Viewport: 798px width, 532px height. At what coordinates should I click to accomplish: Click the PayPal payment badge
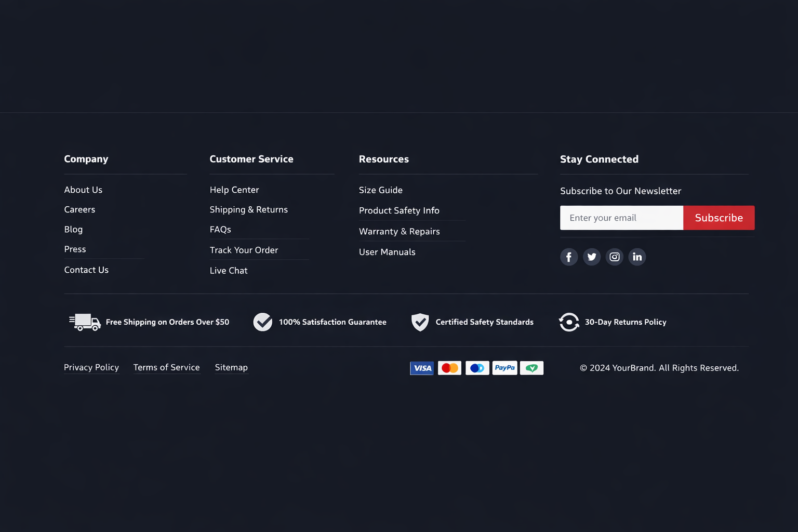click(504, 368)
